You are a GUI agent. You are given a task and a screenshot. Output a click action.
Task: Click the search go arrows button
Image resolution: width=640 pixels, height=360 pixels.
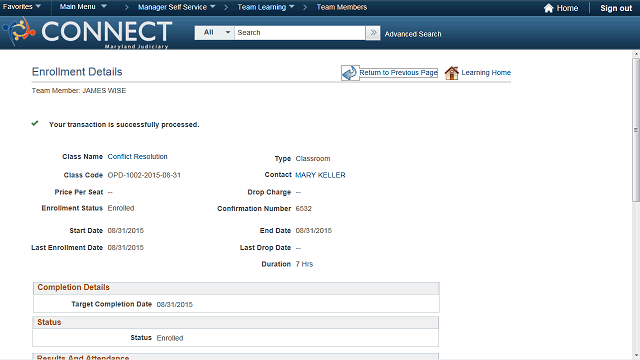coord(373,33)
